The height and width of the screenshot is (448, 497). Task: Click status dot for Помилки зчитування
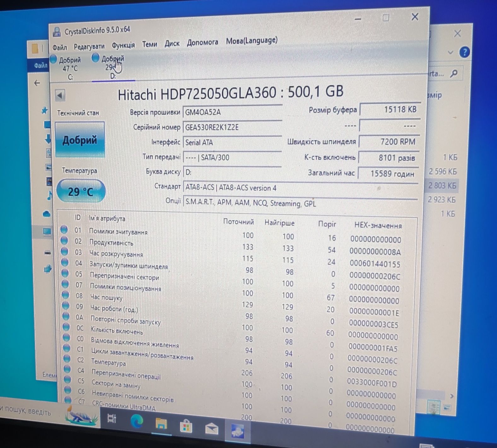(64, 229)
